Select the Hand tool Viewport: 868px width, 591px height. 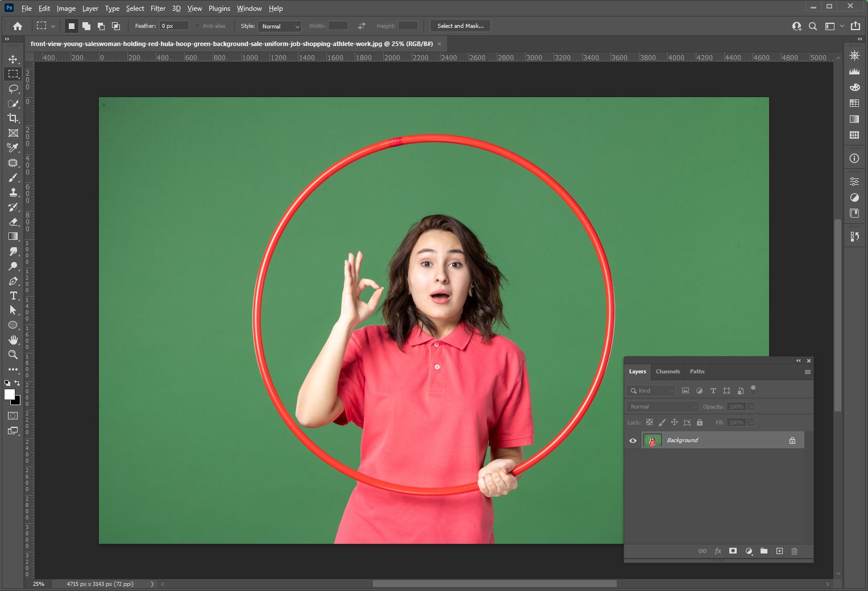(x=13, y=340)
